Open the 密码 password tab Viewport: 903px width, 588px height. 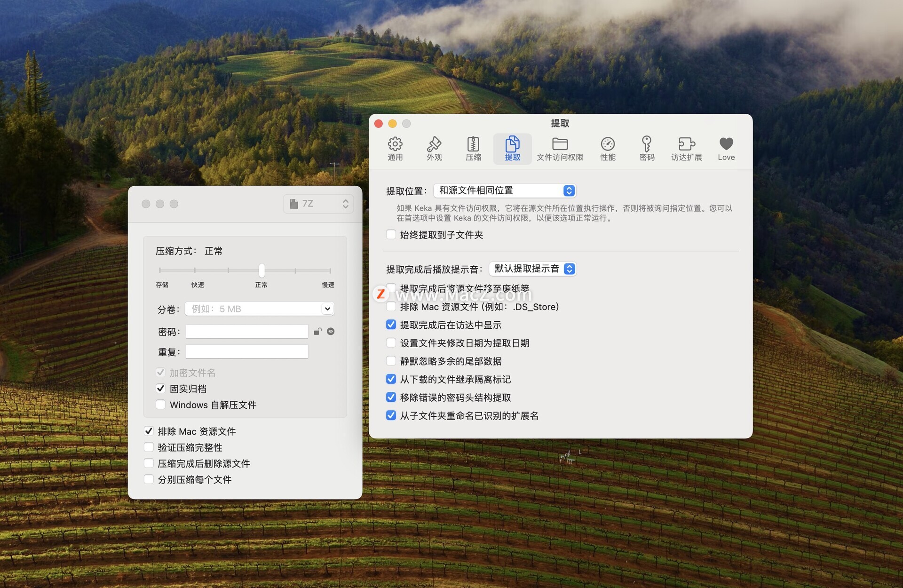pos(647,149)
